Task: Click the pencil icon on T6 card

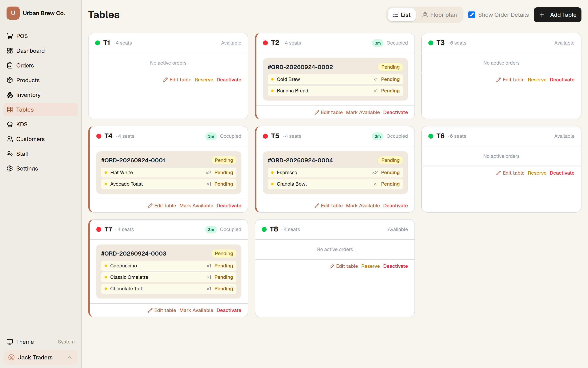Action: coord(498,173)
